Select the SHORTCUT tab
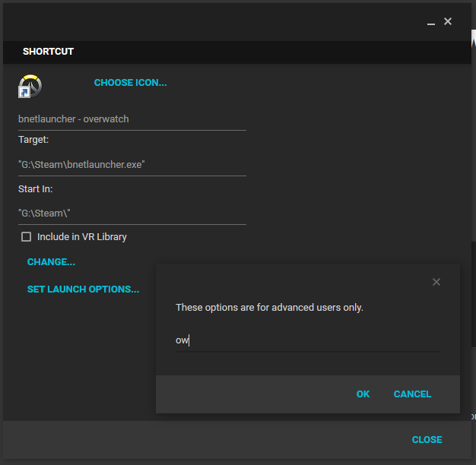 [48, 52]
